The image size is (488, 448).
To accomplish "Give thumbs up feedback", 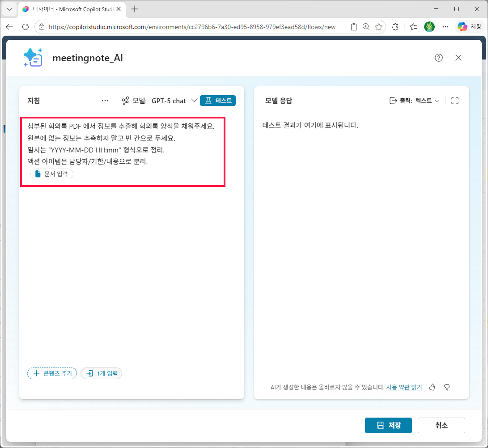I will [x=432, y=387].
